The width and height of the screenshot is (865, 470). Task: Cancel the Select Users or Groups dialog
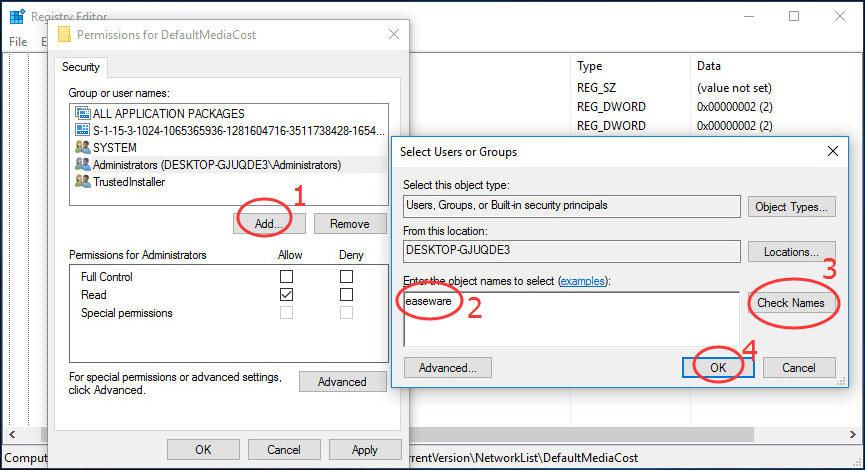click(x=799, y=368)
